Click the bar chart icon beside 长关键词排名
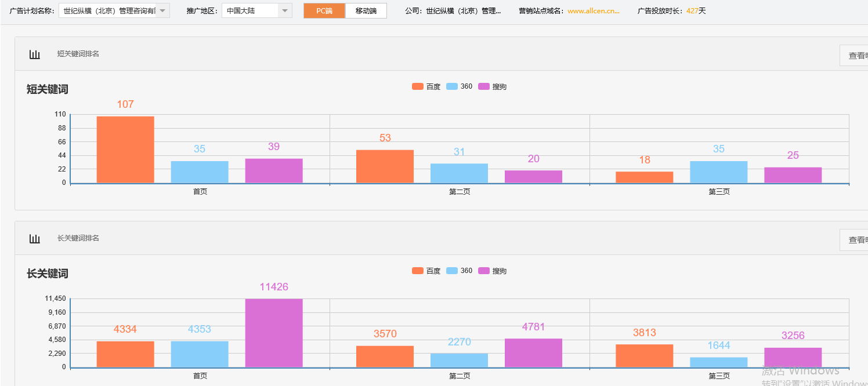The width and height of the screenshot is (868, 386). 35,239
